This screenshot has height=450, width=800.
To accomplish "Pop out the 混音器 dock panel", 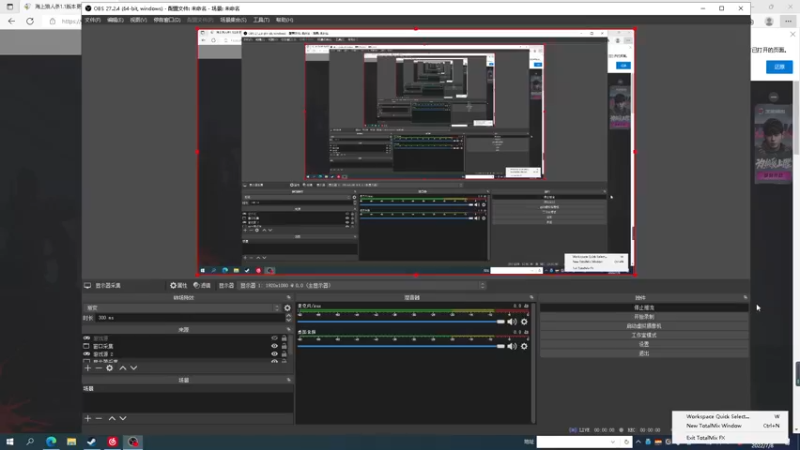I will 532,297.
